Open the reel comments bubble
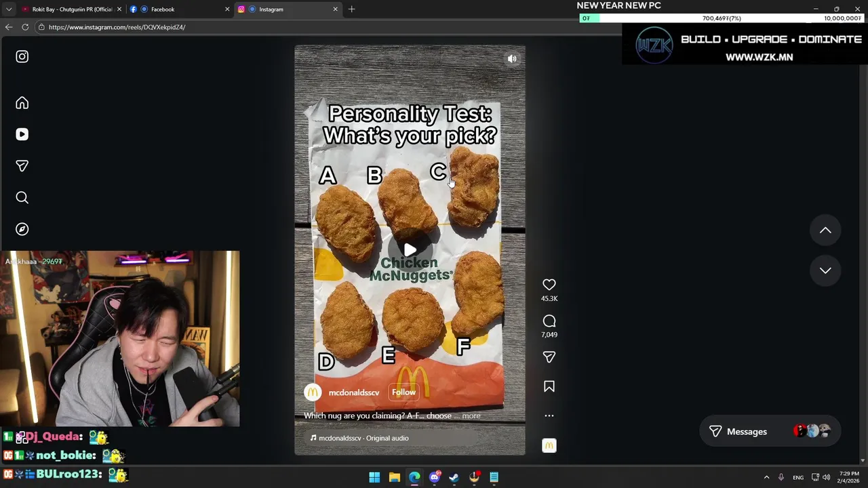868x488 pixels. [x=549, y=321]
